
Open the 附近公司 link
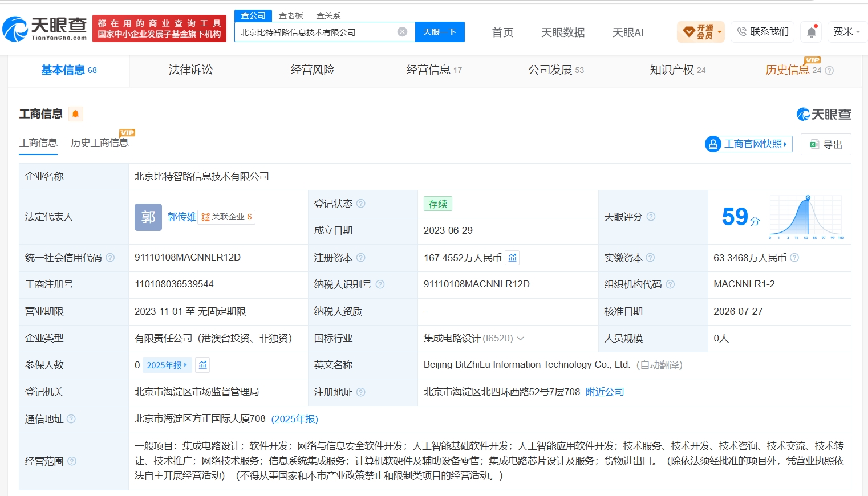coord(605,392)
